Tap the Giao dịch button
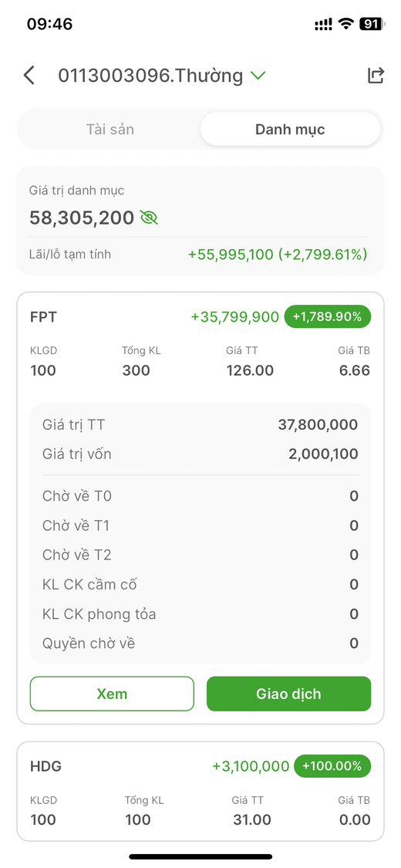 click(x=288, y=694)
